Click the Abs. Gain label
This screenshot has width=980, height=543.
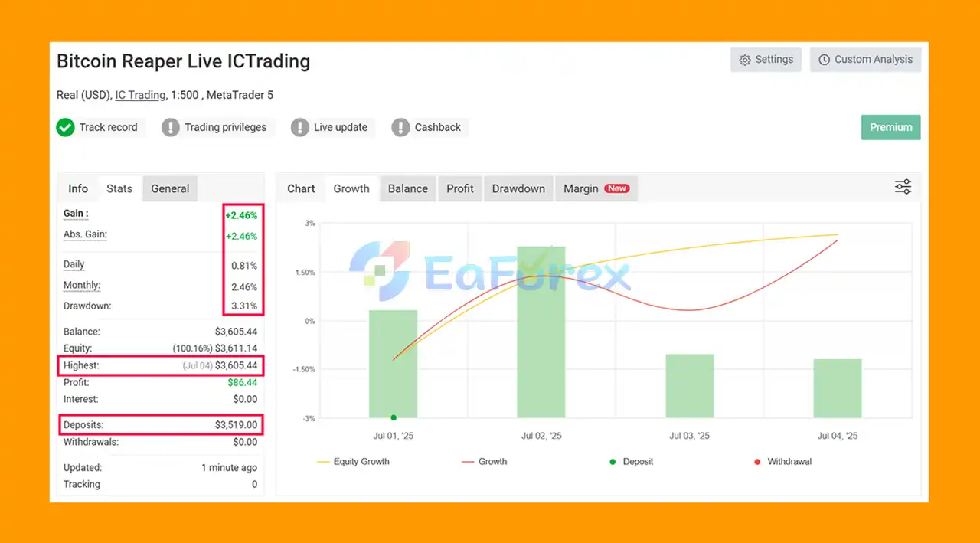[x=85, y=234]
